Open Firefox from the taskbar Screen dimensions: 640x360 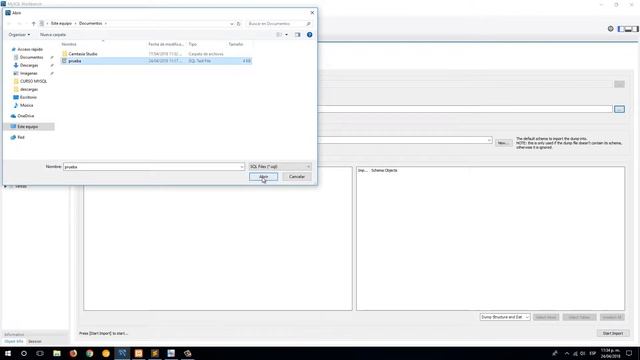point(73,353)
